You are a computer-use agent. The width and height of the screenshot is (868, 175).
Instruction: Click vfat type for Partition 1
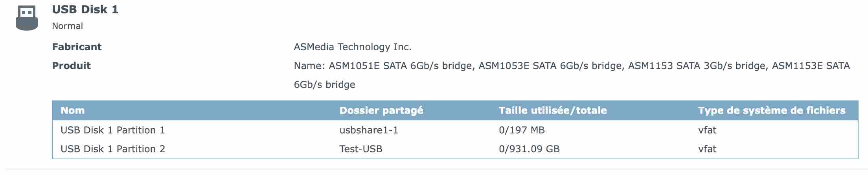[707, 130]
